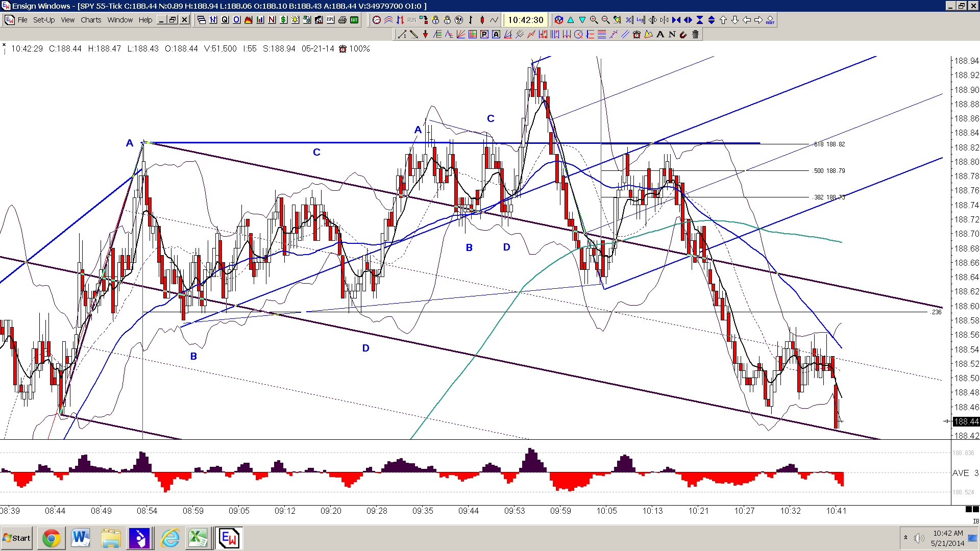The image size is (980, 551).
Task: Click the Windows Start button
Action: pyautogui.click(x=17, y=538)
